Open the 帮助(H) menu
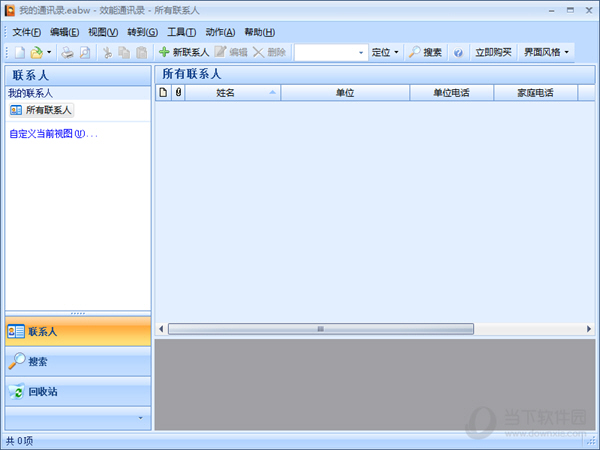The image size is (600, 450). tap(259, 32)
